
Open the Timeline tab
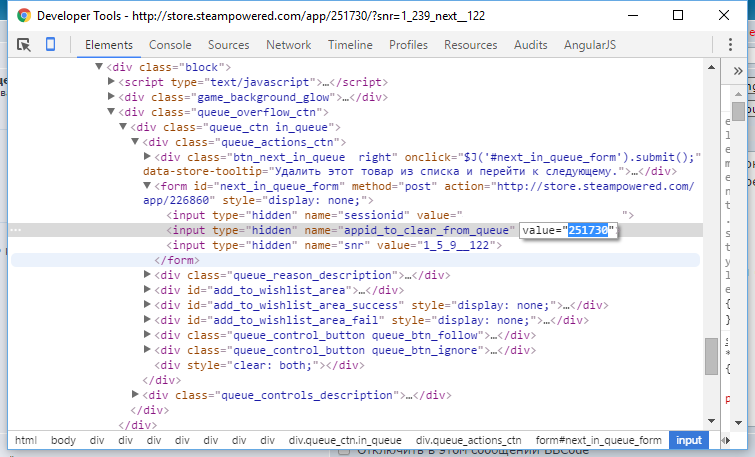tap(350, 45)
